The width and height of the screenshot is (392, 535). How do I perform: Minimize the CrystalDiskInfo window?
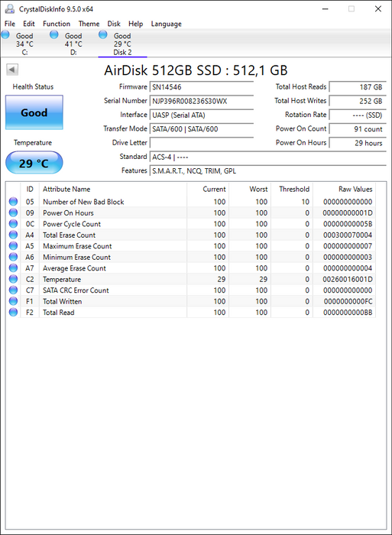[x=325, y=9]
